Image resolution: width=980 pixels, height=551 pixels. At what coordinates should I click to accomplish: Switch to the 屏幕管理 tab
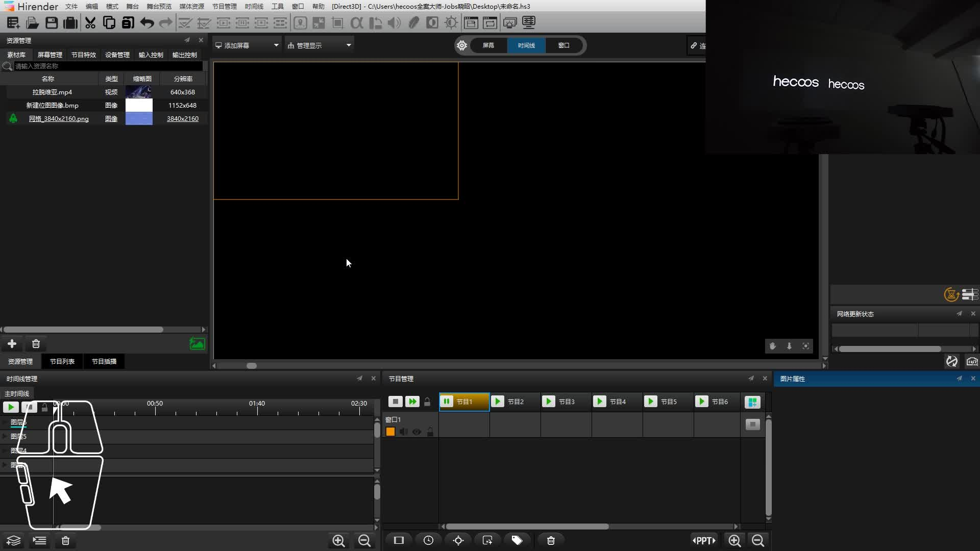[x=50, y=55]
